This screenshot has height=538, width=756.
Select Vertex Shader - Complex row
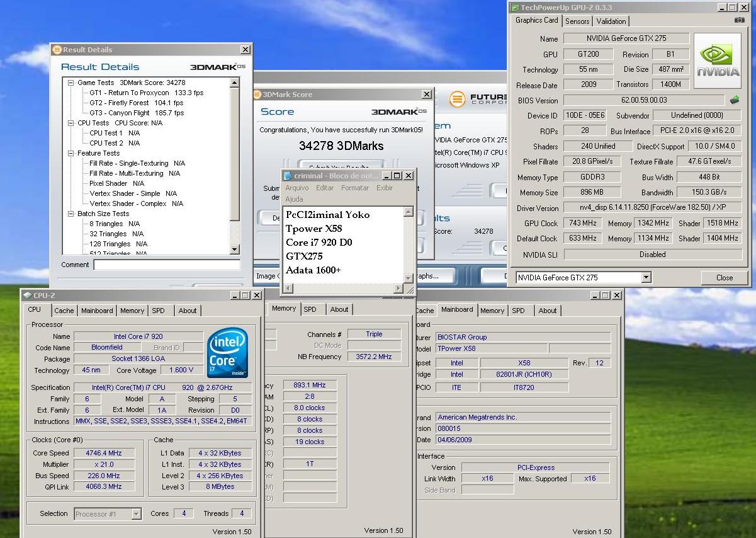(136, 203)
